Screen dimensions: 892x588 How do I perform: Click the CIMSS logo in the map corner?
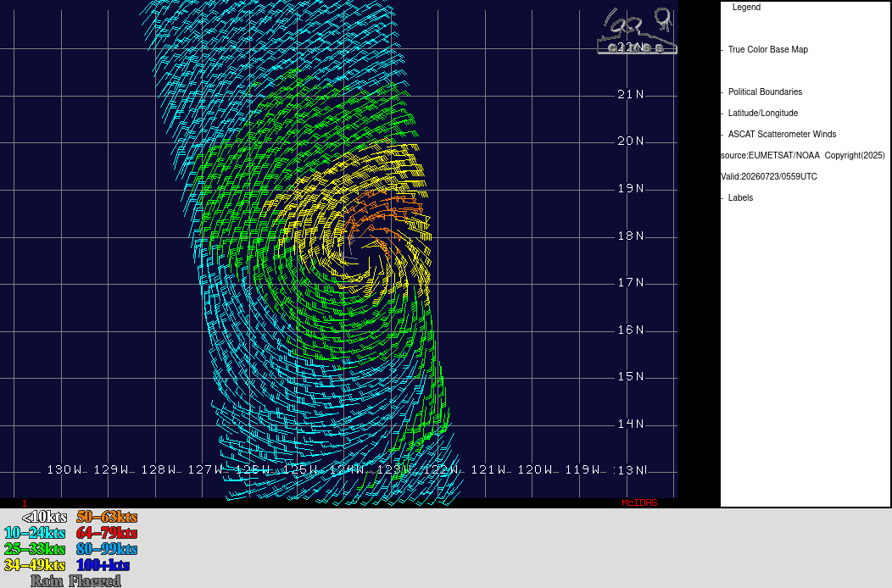tap(637, 31)
